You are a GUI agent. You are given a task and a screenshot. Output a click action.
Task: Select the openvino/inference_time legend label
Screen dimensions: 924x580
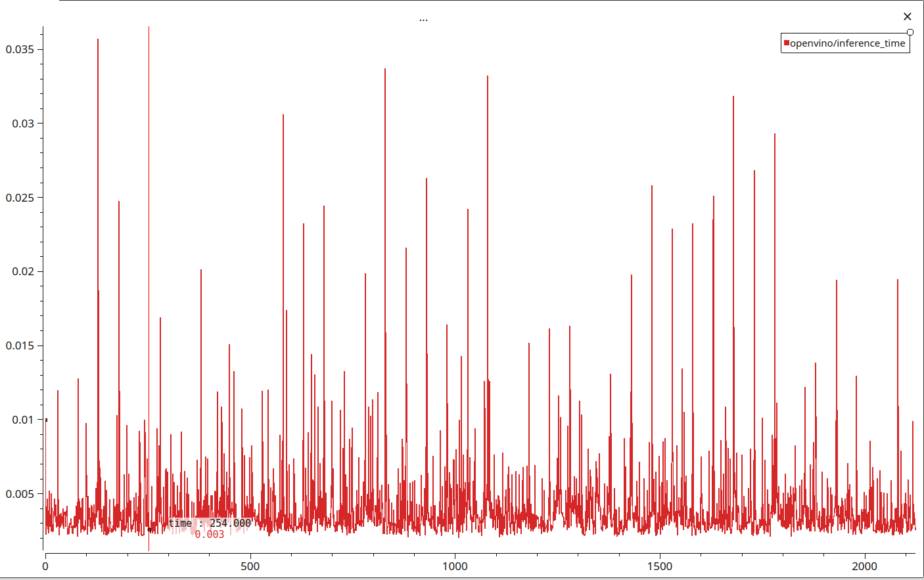point(847,43)
